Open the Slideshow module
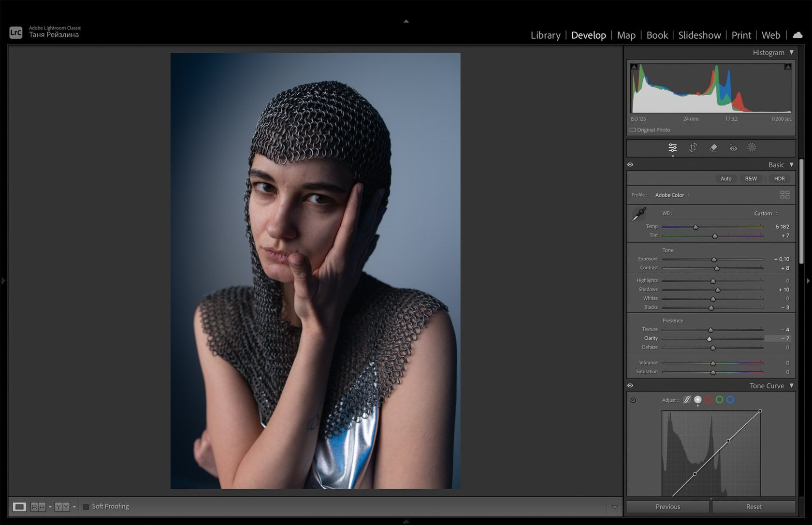The height and width of the screenshot is (525, 812). pyautogui.click(x=699, y=35)
